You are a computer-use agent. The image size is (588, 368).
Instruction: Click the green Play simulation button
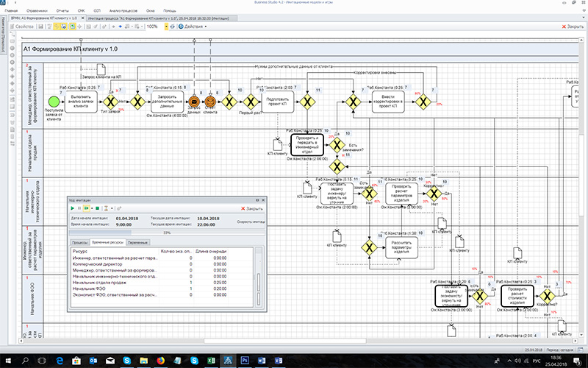(x=72, y=208)
